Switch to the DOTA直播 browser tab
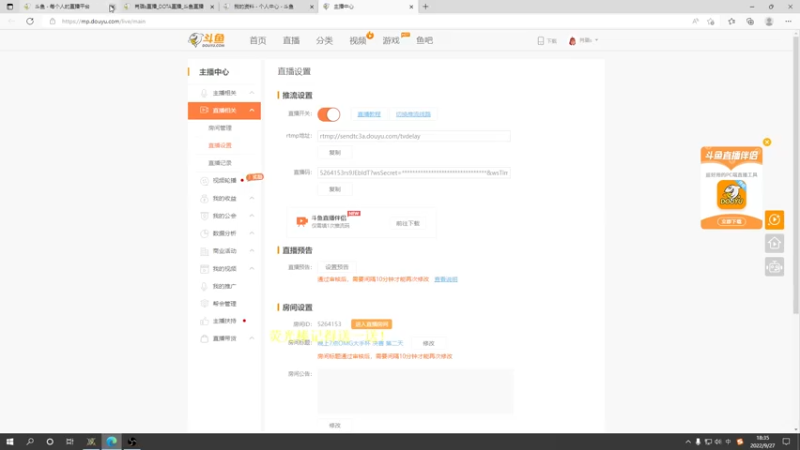 point(169,7)
